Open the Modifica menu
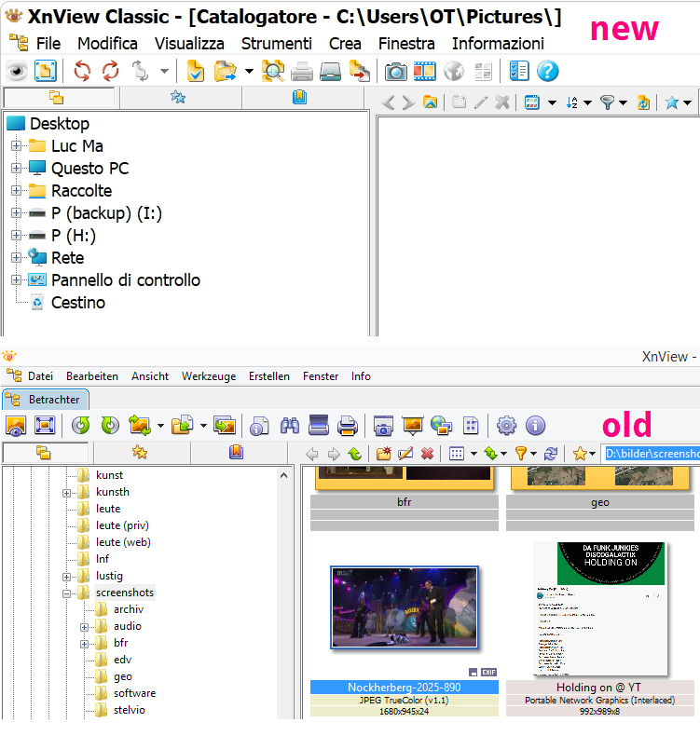The height and width of the screenshot is (736, 700). tap(107, 44)
